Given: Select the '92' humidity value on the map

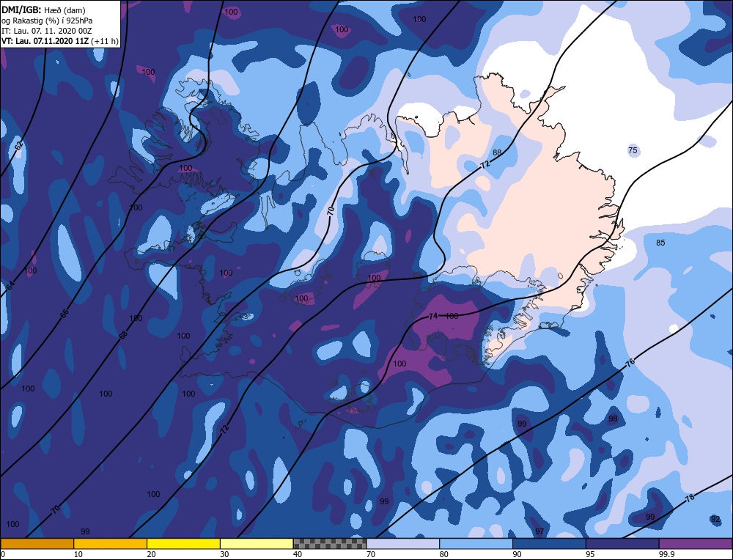Looking at the screenshot, I should pyautogui.click(x=715, y=519).
